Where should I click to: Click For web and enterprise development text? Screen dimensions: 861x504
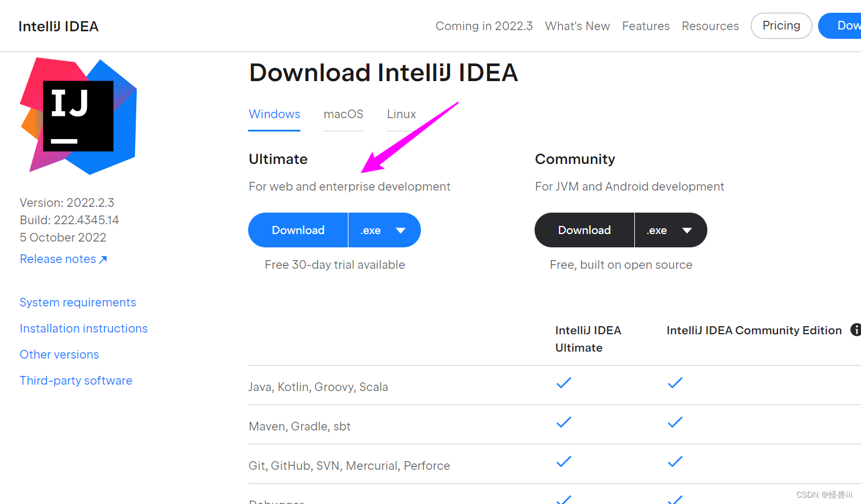point(350,187)
